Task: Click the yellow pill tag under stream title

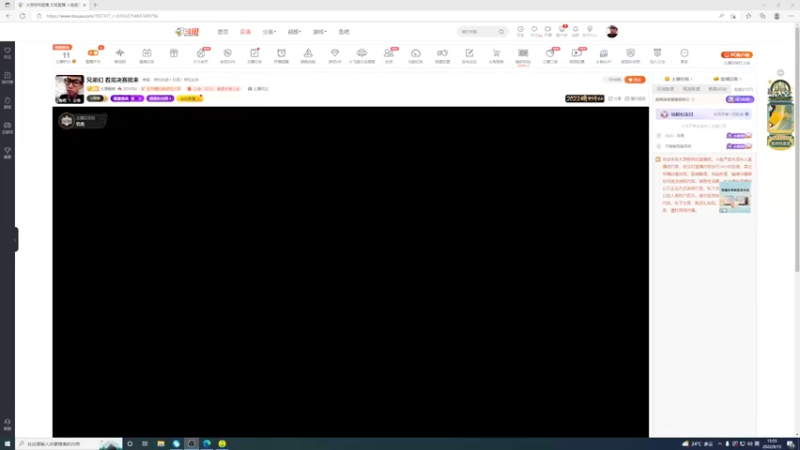Action: click(x=190, y=98)
